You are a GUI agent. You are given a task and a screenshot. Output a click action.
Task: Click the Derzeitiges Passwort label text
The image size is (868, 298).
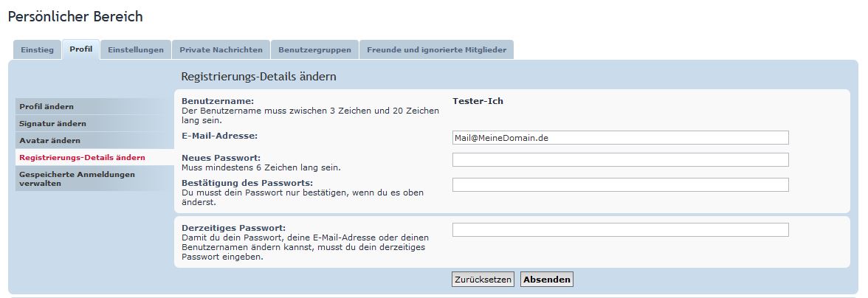[233, 228]
